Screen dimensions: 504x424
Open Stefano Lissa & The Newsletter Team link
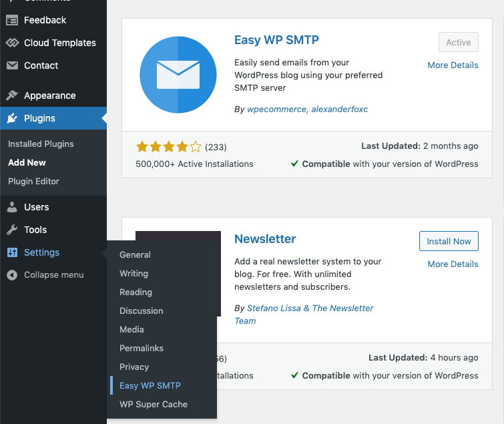[x=304, y=314]
